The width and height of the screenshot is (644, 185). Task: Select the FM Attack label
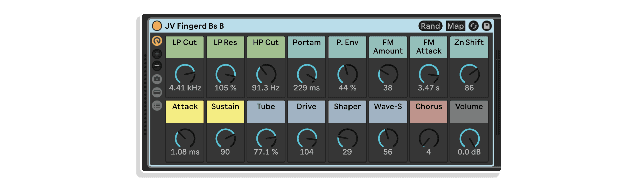point(429,47)
